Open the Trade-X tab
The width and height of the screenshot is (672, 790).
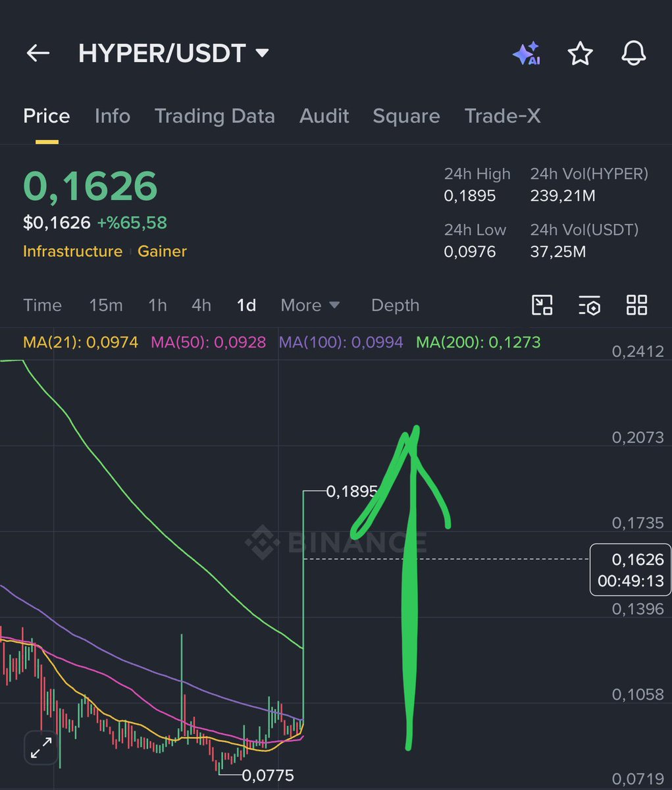(502, 116)
